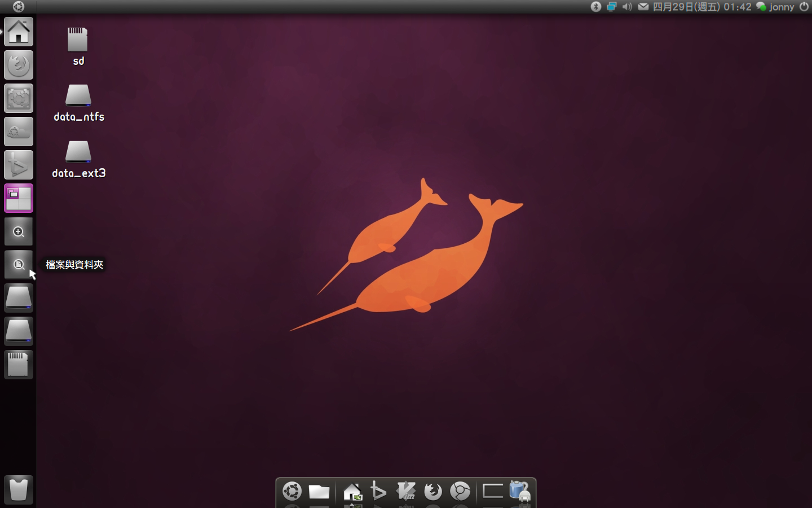Screen dimensions: 812x508
Task: Select the data_ext3 drive on the desktop
Action: pos(79,159)
